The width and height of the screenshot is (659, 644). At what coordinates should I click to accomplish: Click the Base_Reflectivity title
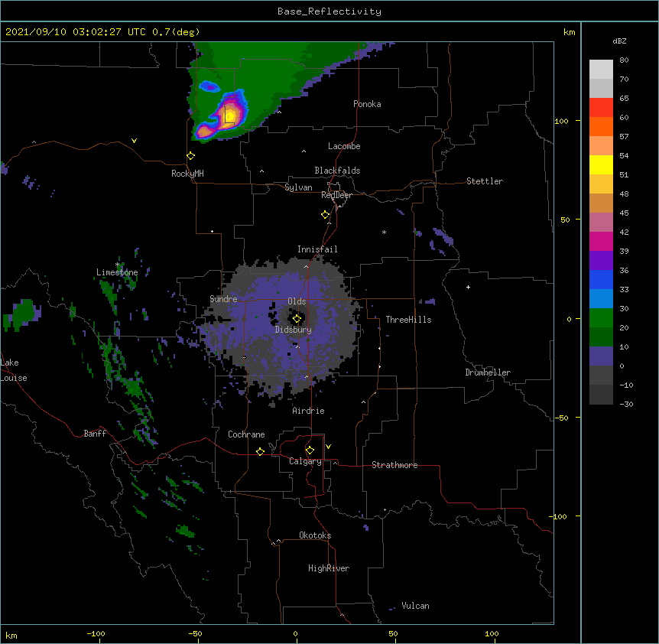329,11
